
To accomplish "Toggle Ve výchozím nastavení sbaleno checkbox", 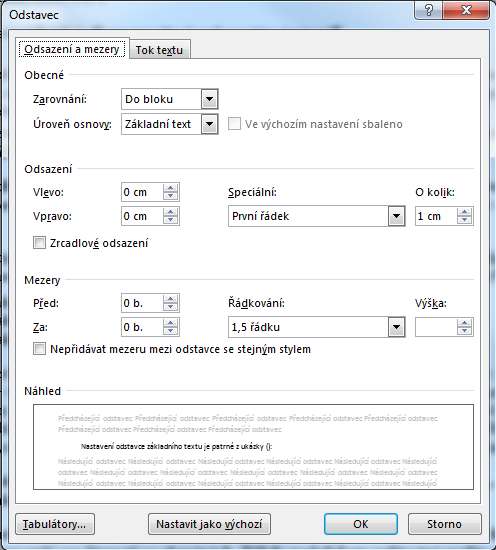I will click(234, 124).
